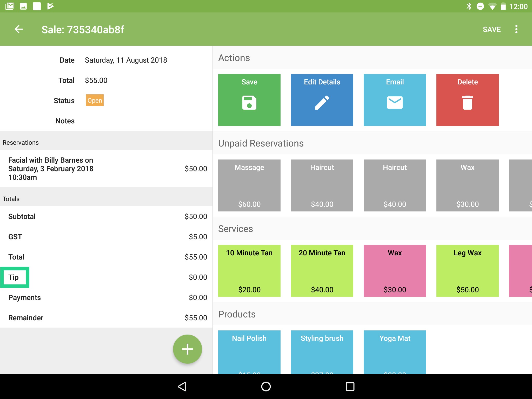Tap the round green plus button
The image size is (532, 399).
(187, 349)
